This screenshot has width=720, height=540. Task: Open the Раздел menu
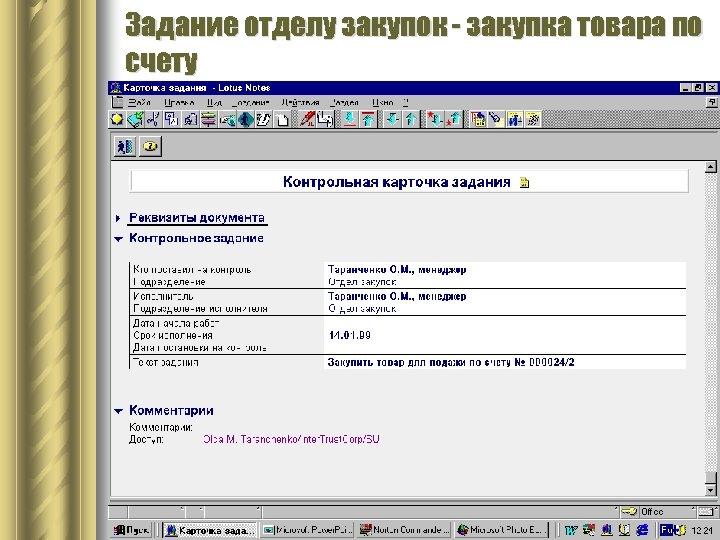pos(344,102)
